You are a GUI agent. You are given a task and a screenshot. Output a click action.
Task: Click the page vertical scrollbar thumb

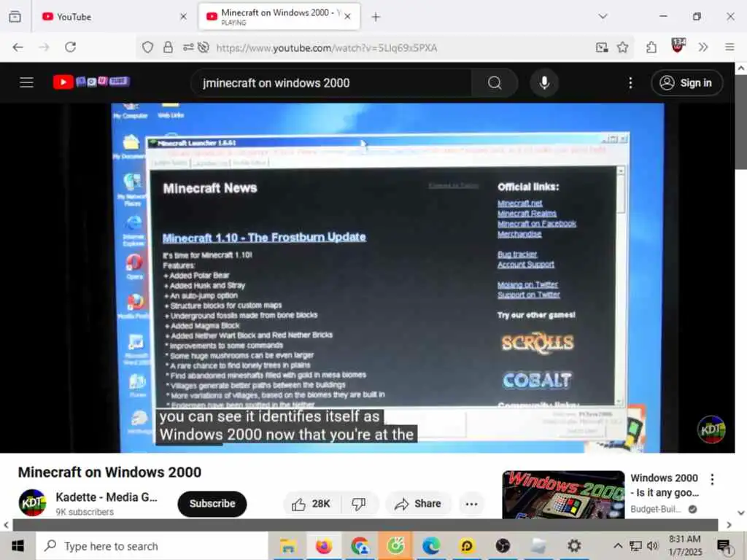pos(741,122)
